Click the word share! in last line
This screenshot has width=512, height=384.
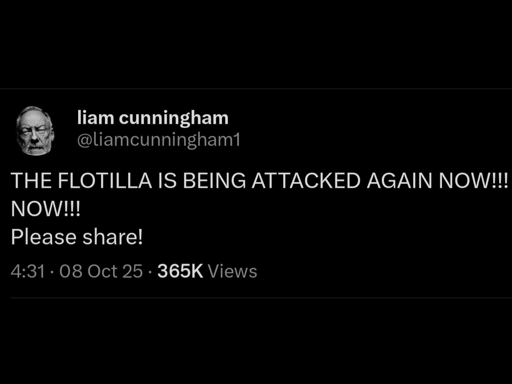coord(113,237)
